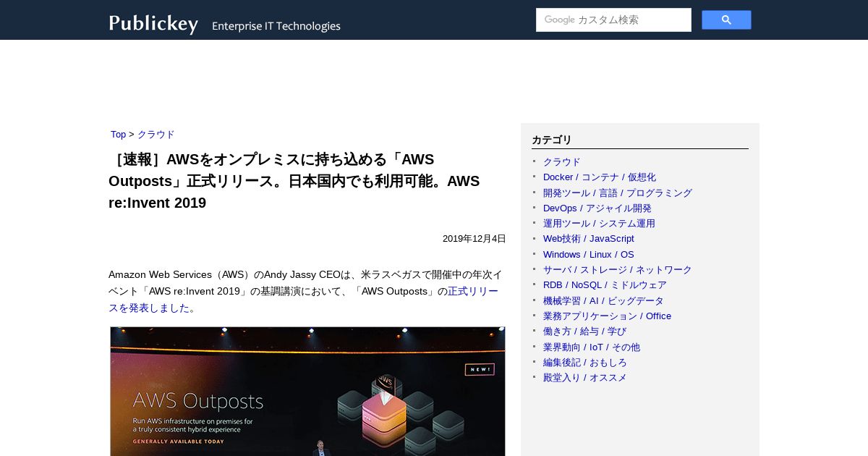Open the クラウド breadcrumb link
The height and width of the screenshot is (456, 868).
click(x=156, y=135)
